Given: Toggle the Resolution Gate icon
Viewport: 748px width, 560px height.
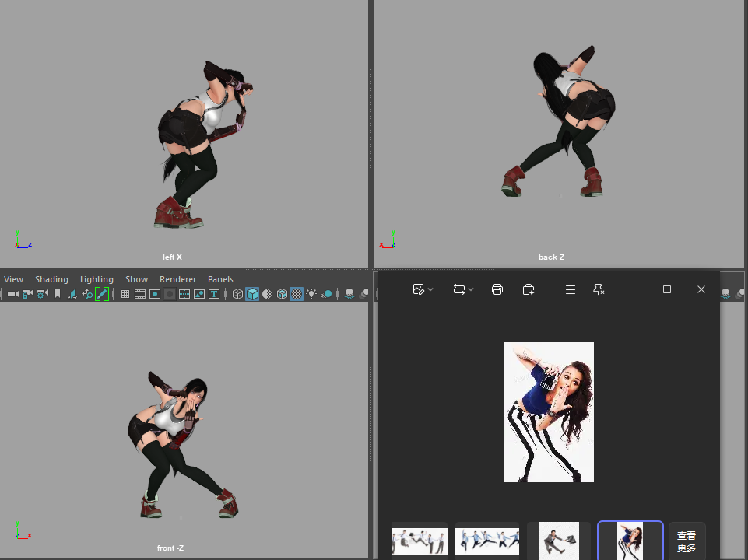Looking at the screenshot, I should point(155,294).
